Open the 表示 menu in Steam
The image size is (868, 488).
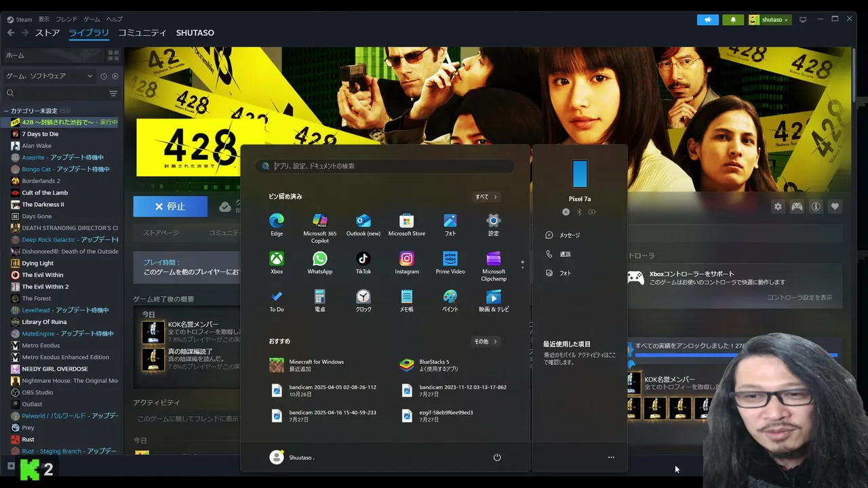coord(43,20)
